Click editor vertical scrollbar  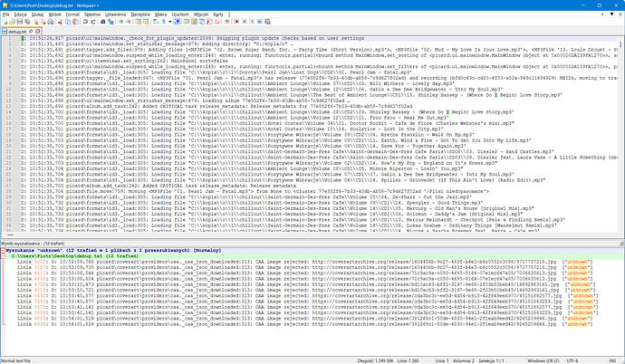coord(621,133)
